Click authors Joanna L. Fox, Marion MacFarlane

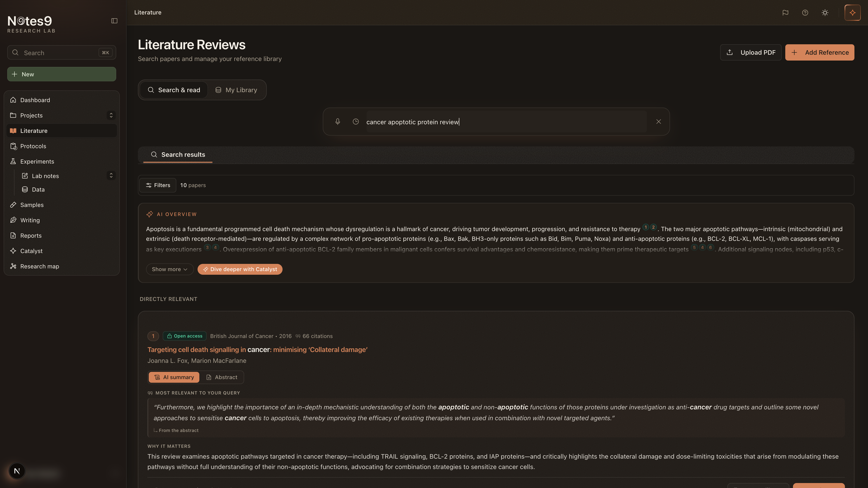197,361
